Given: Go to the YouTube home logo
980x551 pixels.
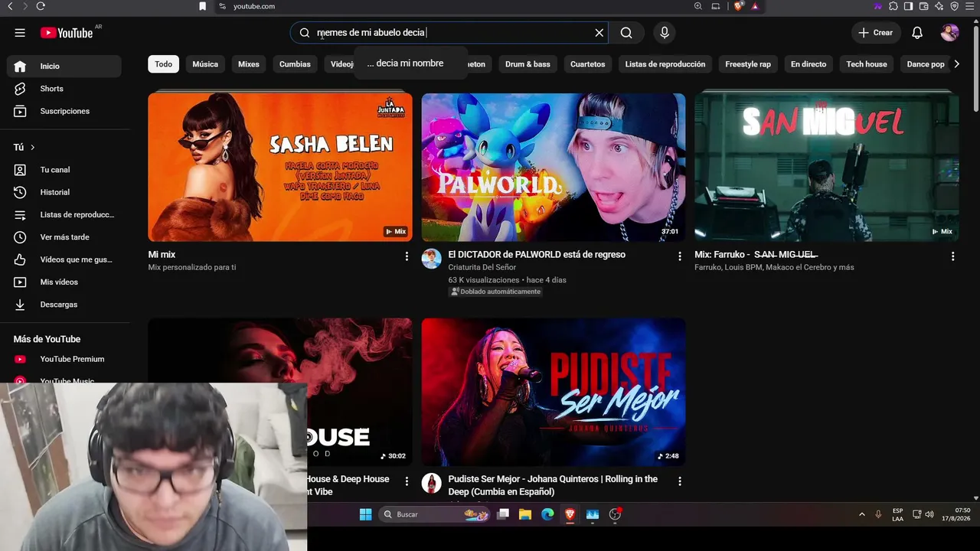Looking at the screenshot, I should pos(67,33).
